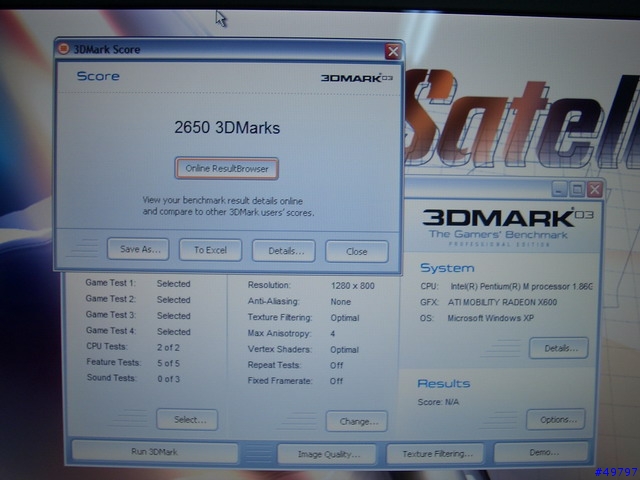
Task: Click the 'CPU Tests:' label
Action: (107, 346)
